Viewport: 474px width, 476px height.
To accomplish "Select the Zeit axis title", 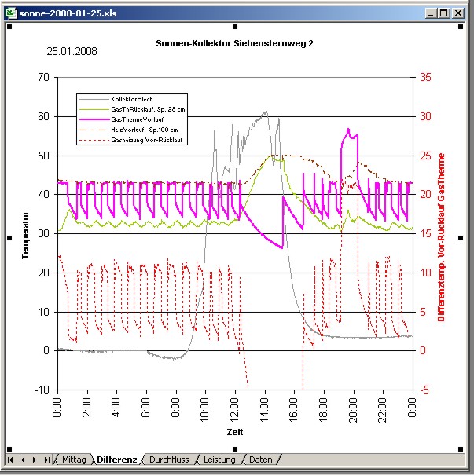I will (234, 432).
